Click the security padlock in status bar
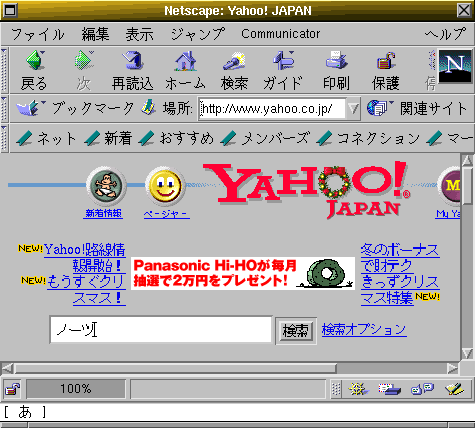Image resolution: width=475 pixels, height=428 pixels. click(x=12, y=389)
